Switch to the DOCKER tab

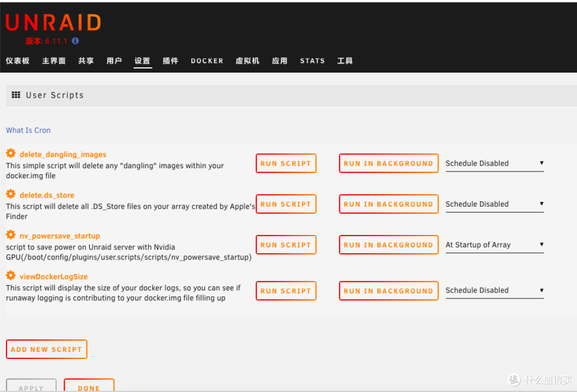coord(207,61)
